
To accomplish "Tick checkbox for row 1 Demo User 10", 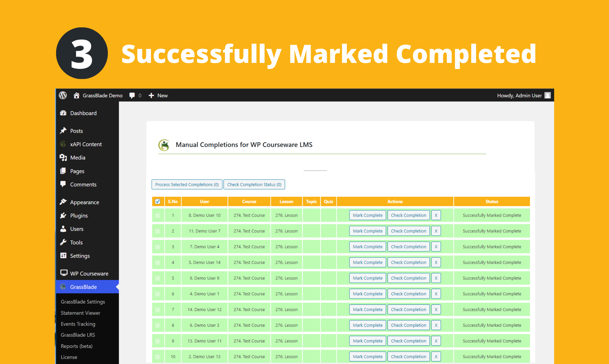I will pos(158,215).
